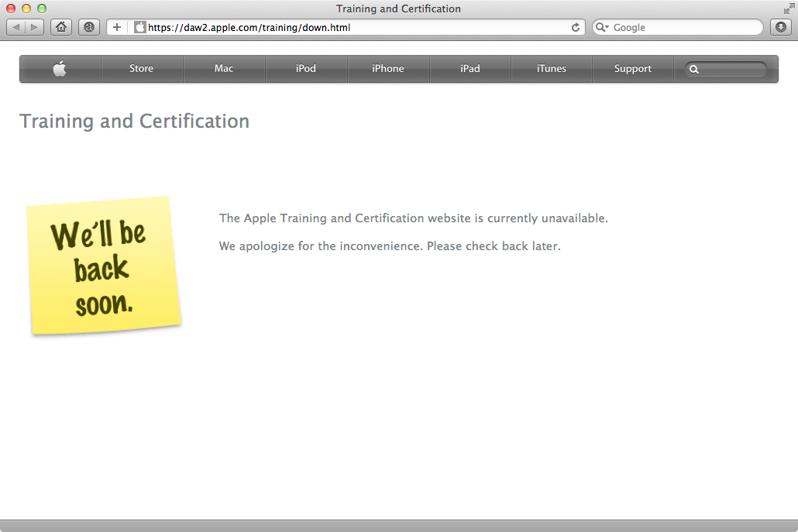
Task: Click the site favicon in address bar
Action: pos(140,27)
